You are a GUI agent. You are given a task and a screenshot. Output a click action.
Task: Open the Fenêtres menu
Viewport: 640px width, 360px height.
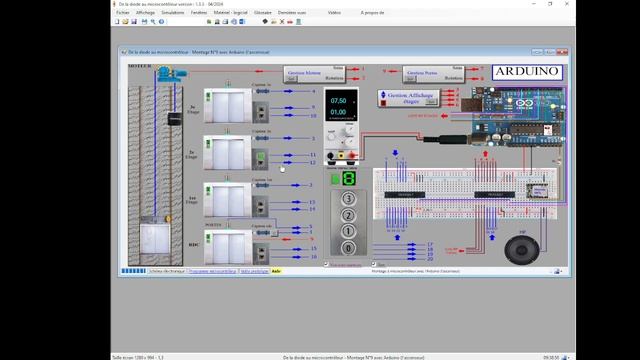click(199, 13)
